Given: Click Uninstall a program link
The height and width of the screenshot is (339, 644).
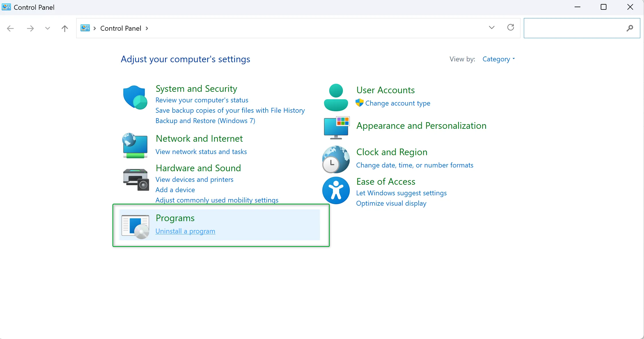Looking at the screenshot, I should point(185,231).
